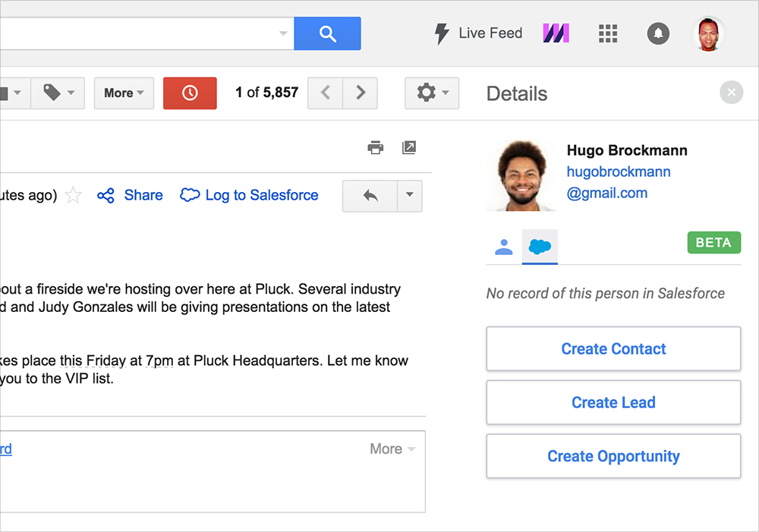759x532 pixels.
Task: Open the reply options dropdown
Action: (x=410, y=196)
